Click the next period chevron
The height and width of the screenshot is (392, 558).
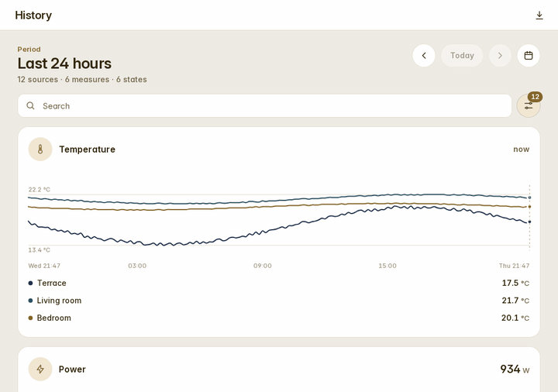click(500, 56)
